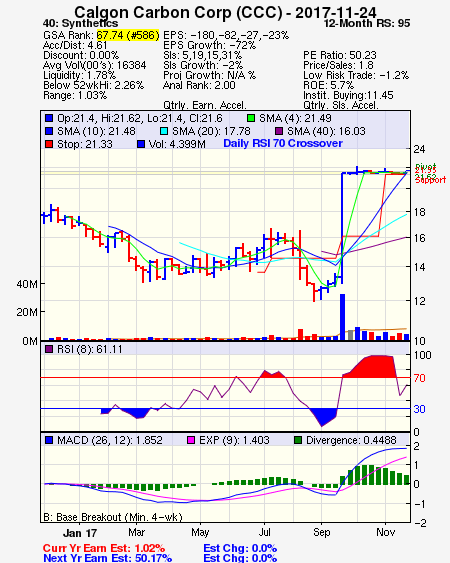
Task: Click the 'ROE: 5.7%' text
Action: tap(329, 85)
